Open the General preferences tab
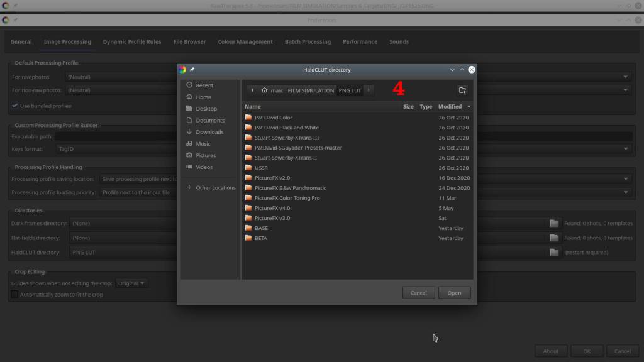The height and width of the screenshot is (362, 644). point(21,42)
